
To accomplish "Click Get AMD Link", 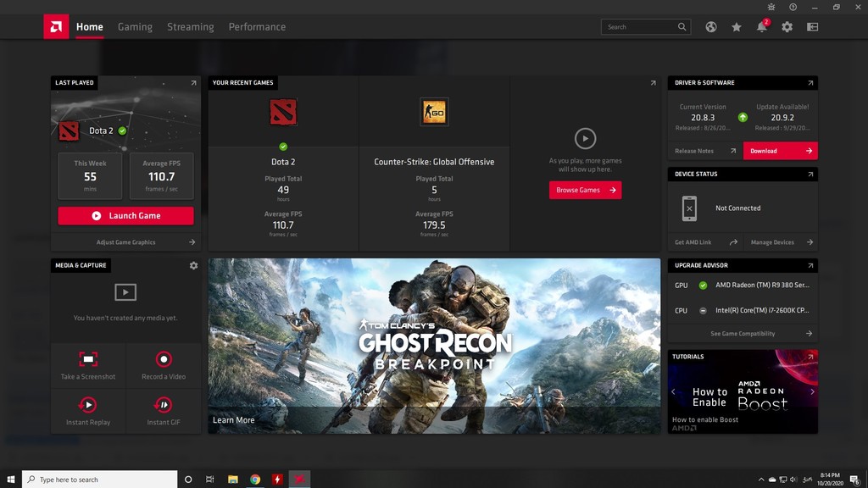I will pos(706,242).
